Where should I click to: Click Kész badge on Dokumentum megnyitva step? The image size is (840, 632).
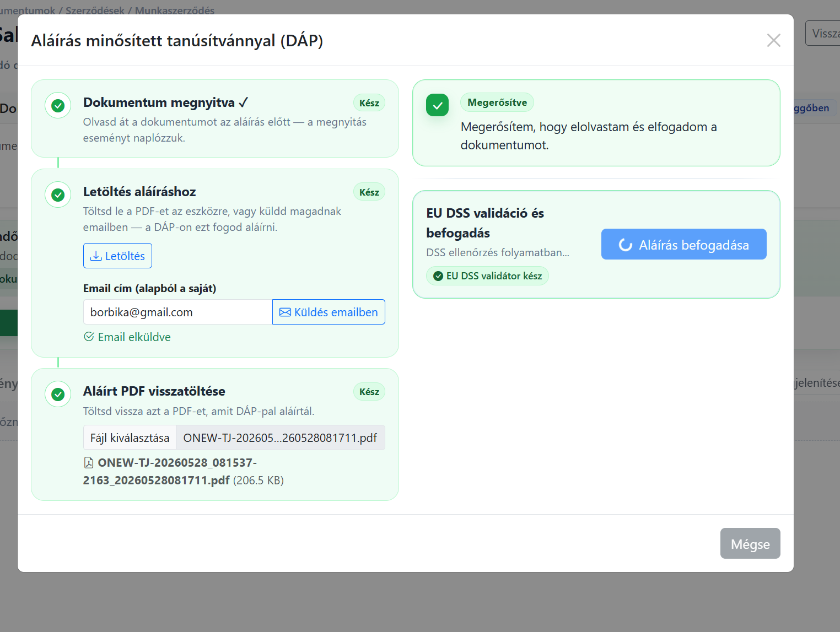(x=369, y=103)
